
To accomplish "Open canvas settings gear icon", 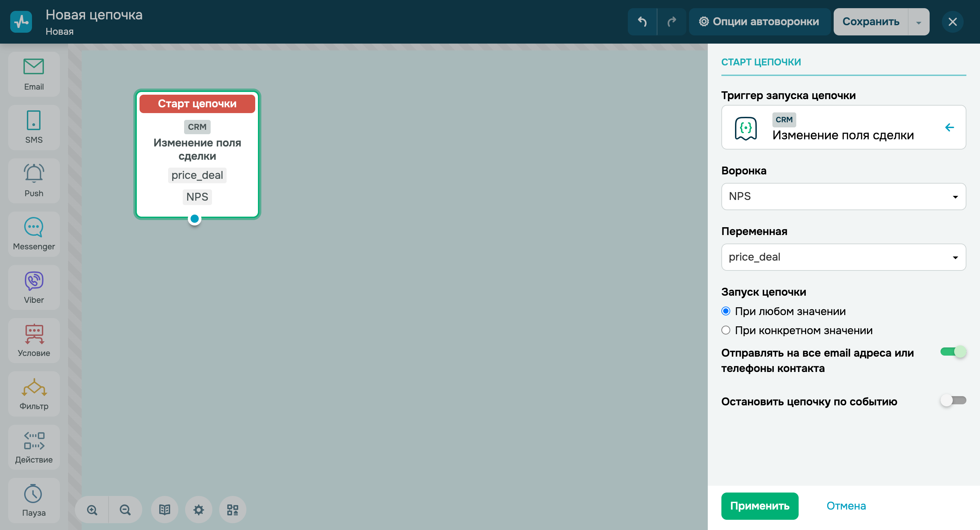I will 199,510.
